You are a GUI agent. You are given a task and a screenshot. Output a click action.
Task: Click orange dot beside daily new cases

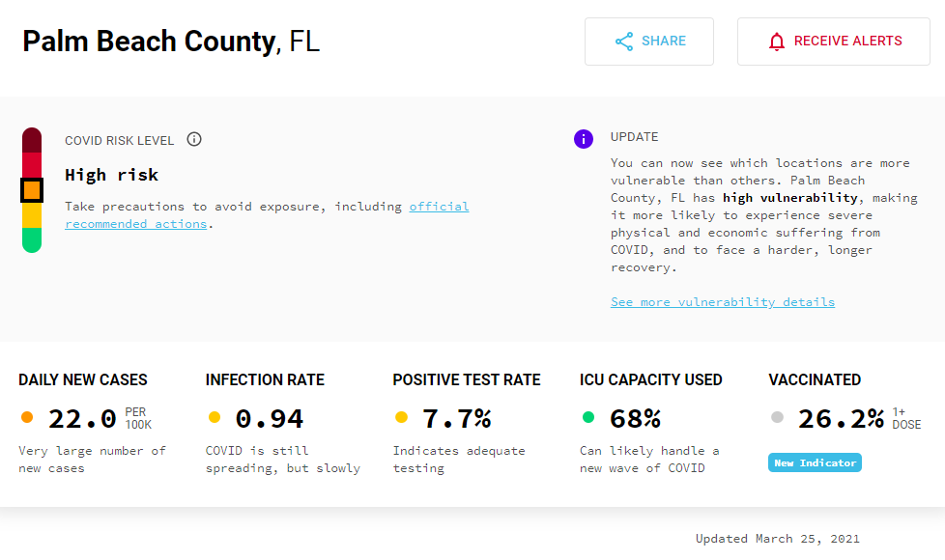point(27,418)
